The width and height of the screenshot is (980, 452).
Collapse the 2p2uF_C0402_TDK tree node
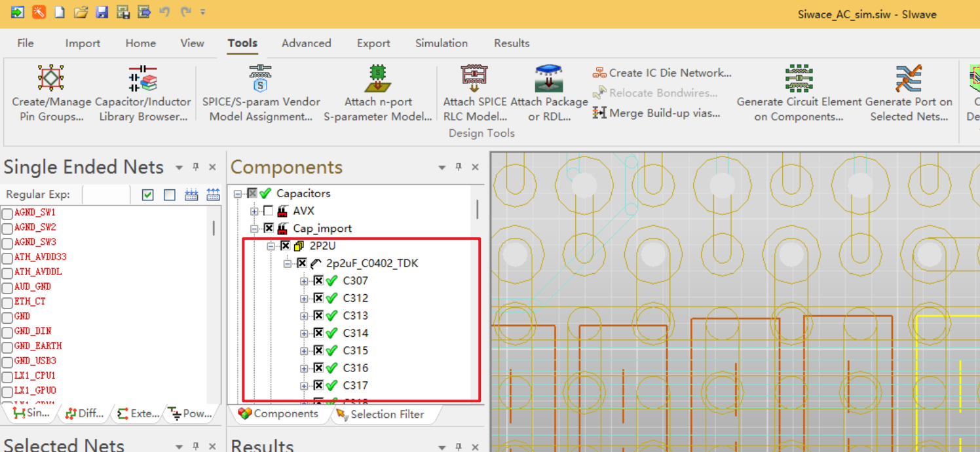tap(287, 264)
